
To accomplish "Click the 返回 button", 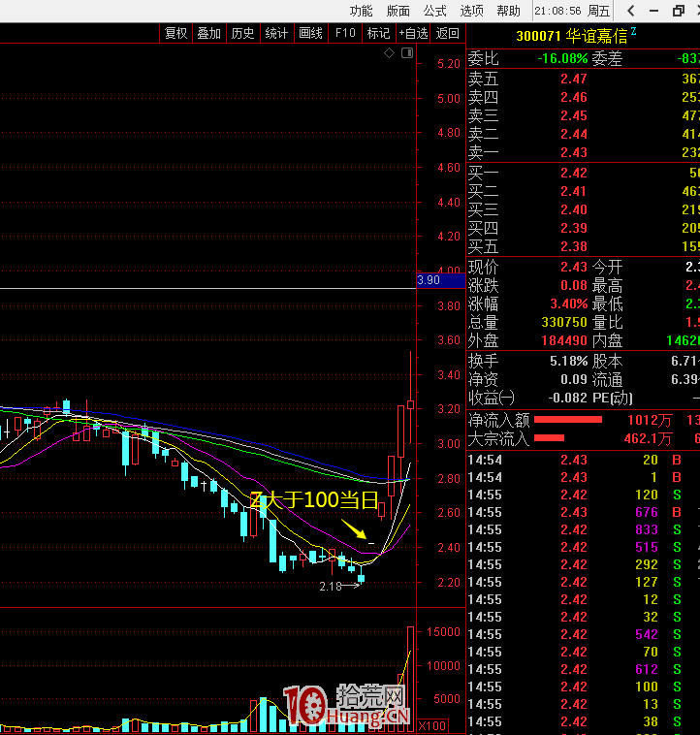I will [x=448, y=33].
